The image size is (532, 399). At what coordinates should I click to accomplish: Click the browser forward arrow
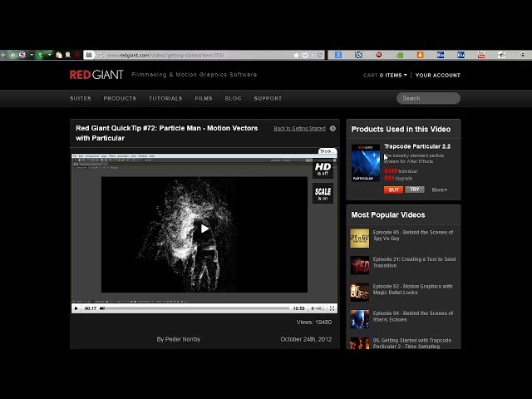12,55
